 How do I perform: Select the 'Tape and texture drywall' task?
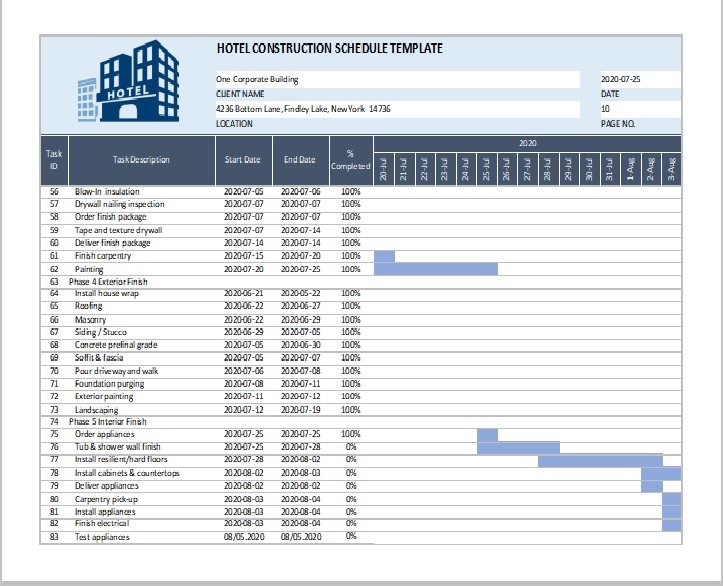tap(119, 230)
